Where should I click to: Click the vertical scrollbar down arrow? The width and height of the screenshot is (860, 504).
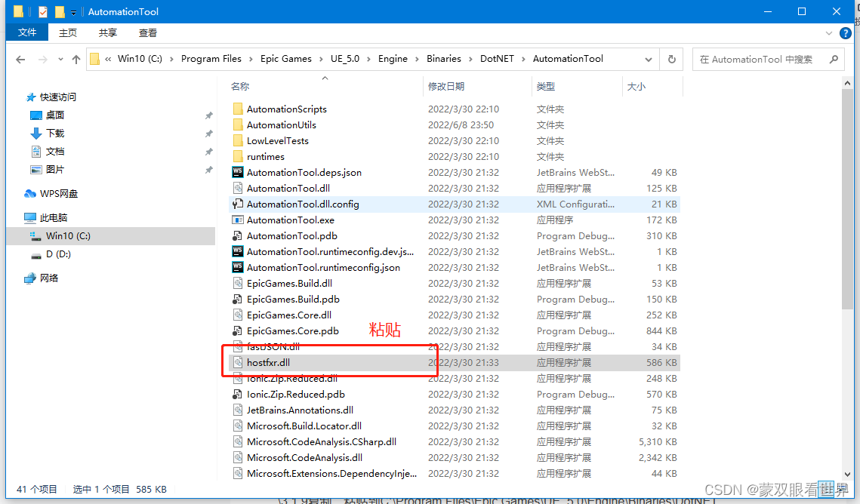(x=847, y=475)
